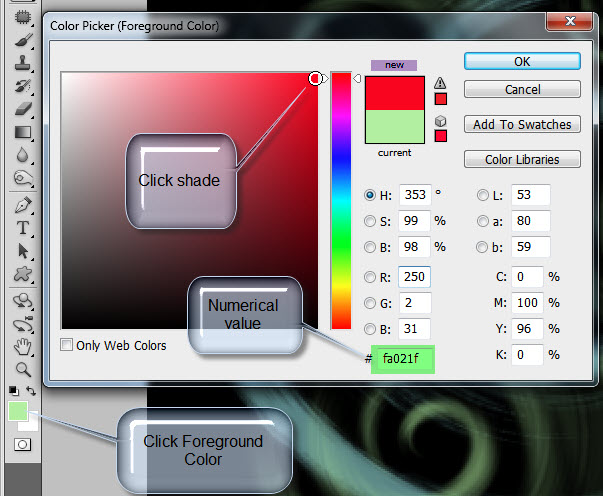Click the H field showing 353
Image resolution: width=603 pixels, height=496 pixels.
click(x=415, y=195)
